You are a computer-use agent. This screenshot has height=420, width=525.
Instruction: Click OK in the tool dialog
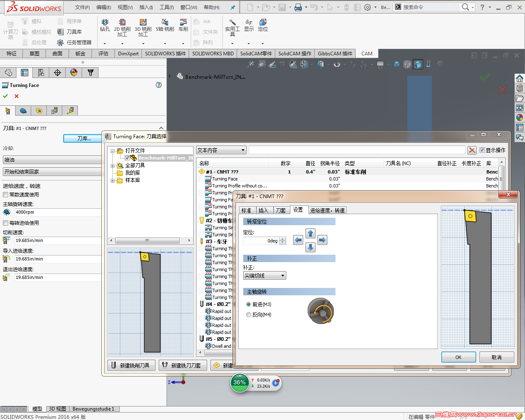click(459, 357)
